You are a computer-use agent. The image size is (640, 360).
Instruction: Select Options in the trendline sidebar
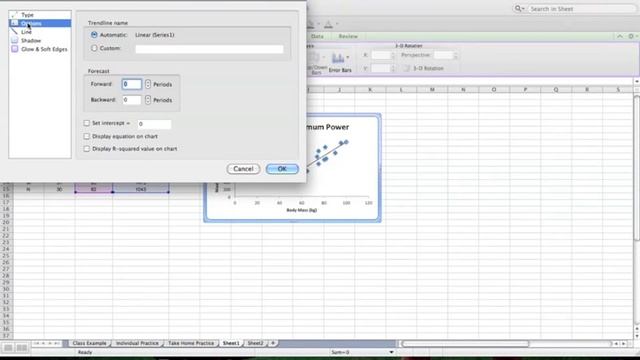click(x=31, y=23)
